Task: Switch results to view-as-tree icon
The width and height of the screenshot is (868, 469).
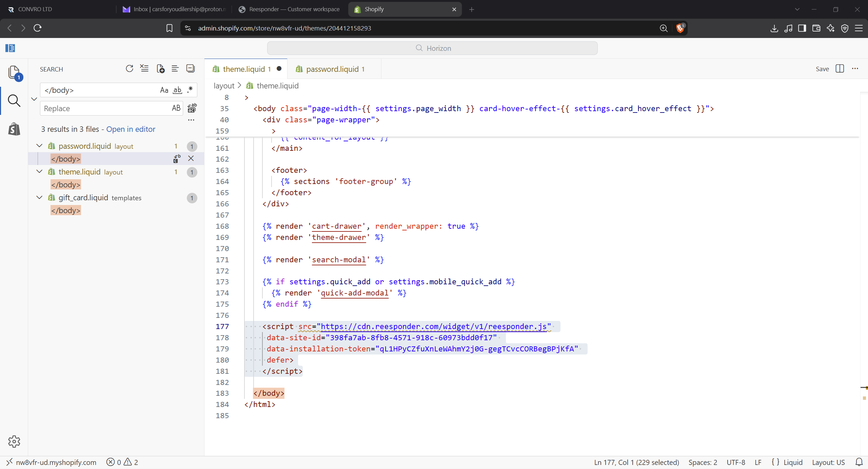Action: click(175, 69)
